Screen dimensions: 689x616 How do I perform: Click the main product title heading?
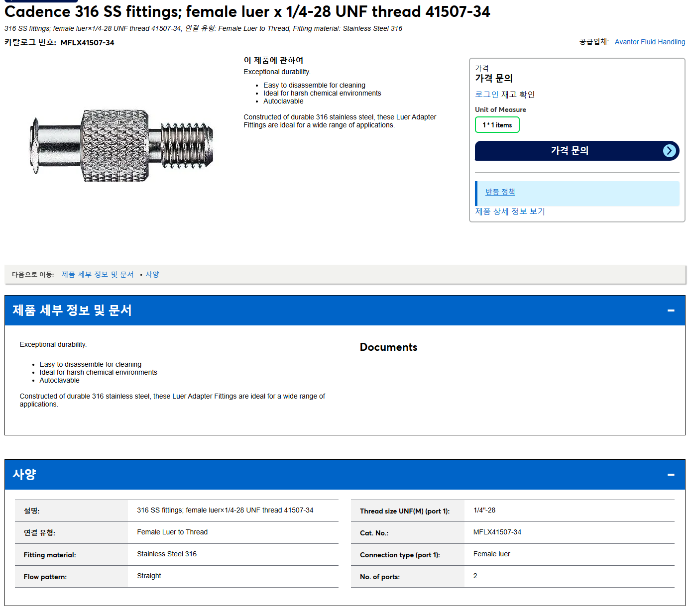tap(247, 11)
